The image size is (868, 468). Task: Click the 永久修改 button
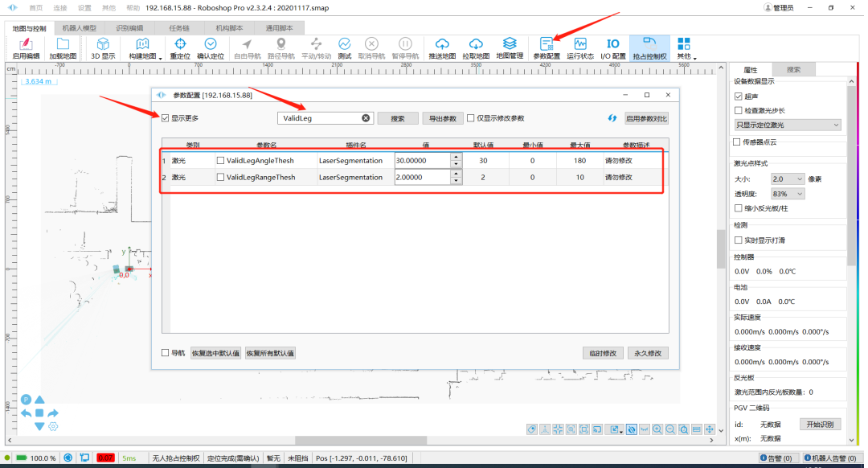646,353
